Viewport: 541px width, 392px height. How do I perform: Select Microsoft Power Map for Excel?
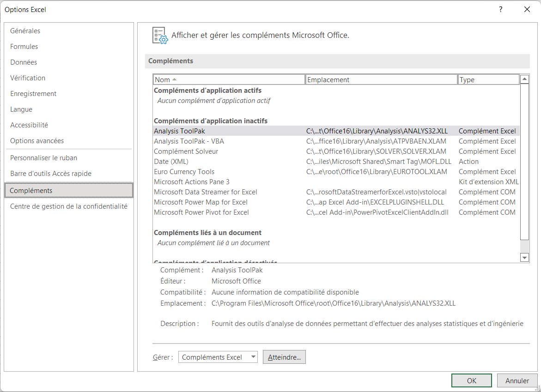point(336,202)
